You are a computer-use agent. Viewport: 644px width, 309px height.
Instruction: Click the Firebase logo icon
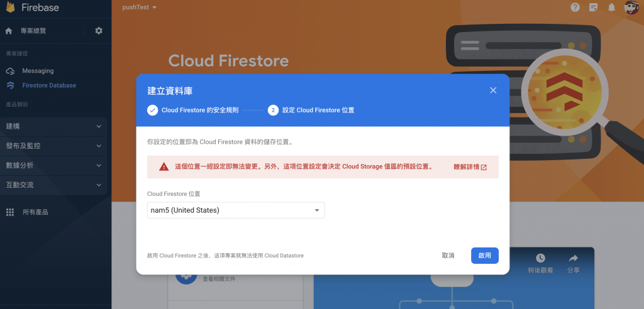[10, 7]
